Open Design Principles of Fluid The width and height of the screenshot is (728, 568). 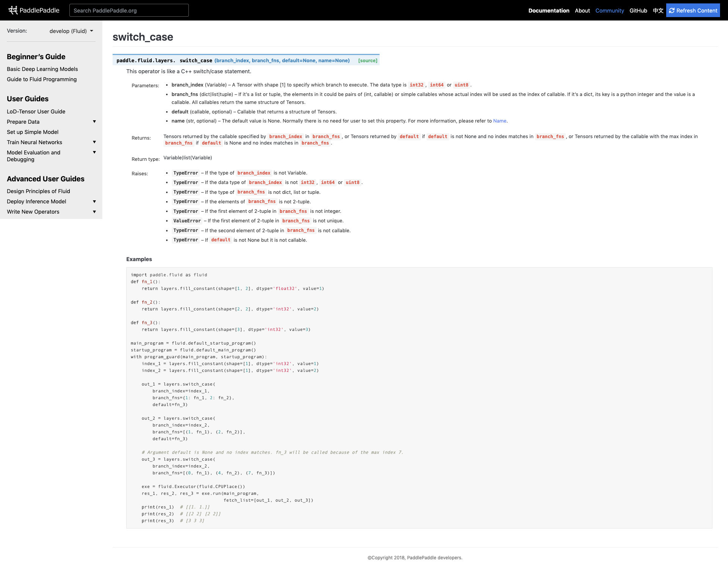pyautogui.click(x=38, y=191)
